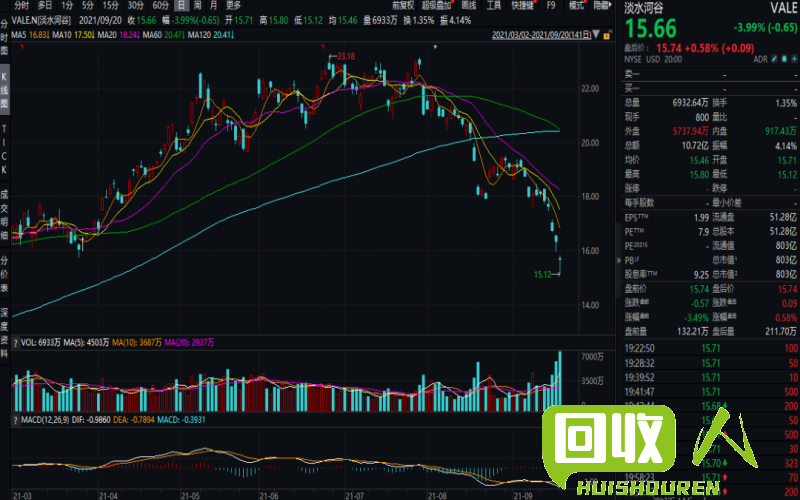The height and width of the screenshot is (500, 800).
Task: Click the 淡水河谷 stock name in quote panel
Action: tap(644, 8)
